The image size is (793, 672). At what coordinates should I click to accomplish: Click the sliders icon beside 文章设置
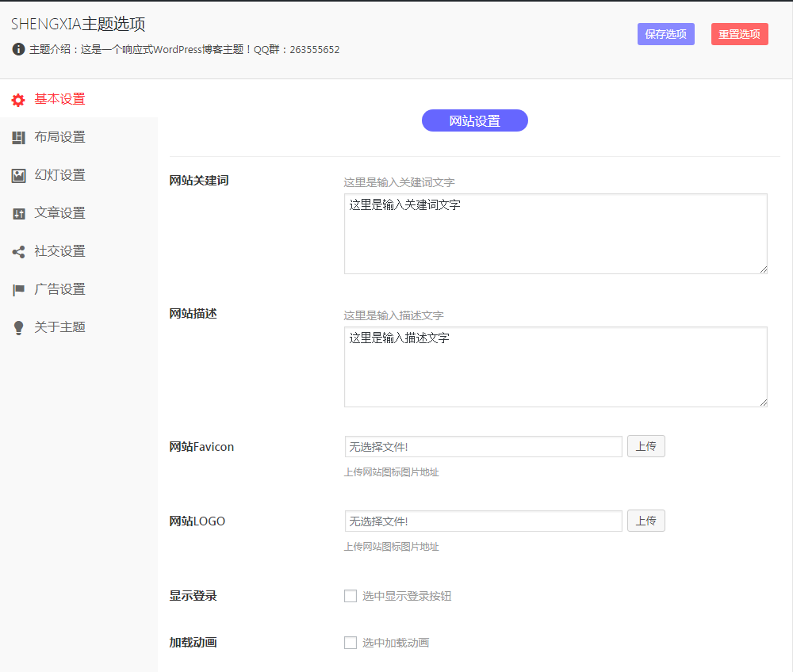[x=18, y=214]
